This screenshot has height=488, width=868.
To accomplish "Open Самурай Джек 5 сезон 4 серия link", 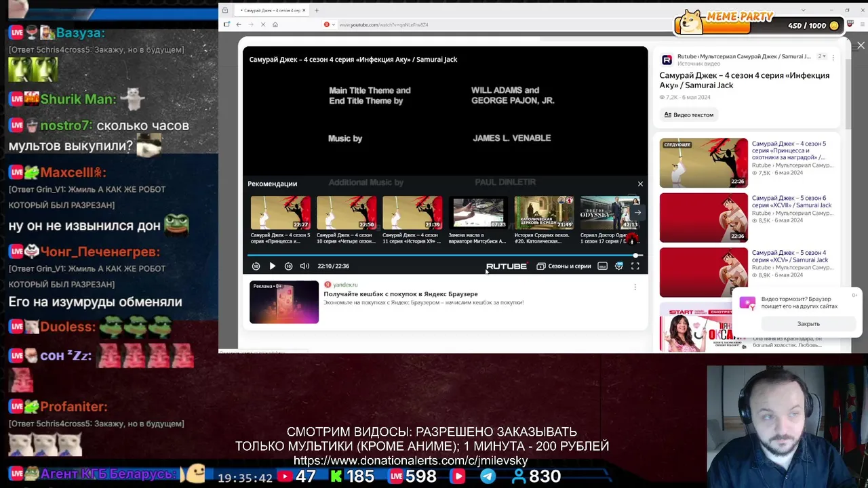I will pos(790,256).
